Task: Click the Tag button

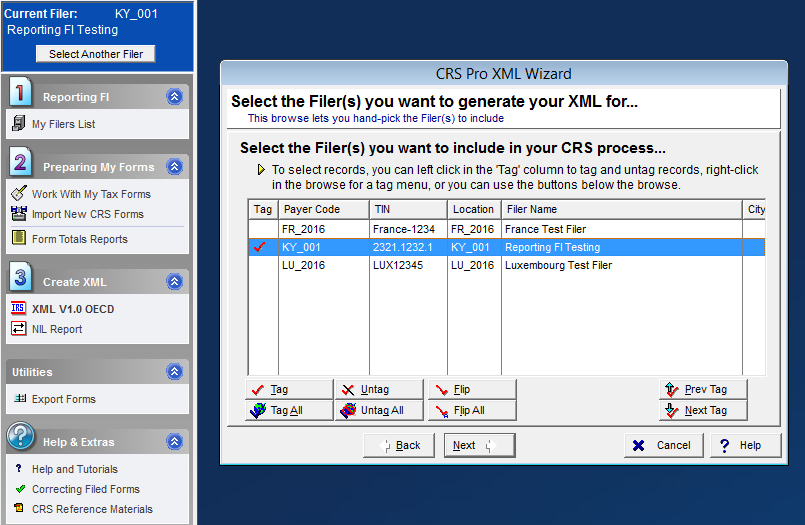Action: pyautogui.click(x=289, y=390)
